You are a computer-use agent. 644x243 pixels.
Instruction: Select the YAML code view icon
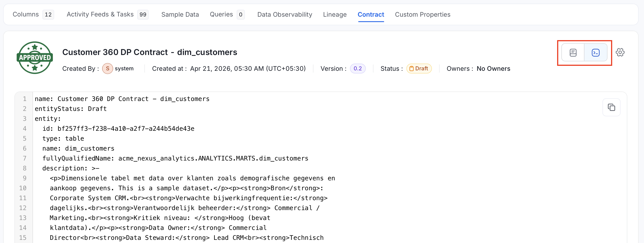(595, 53)
